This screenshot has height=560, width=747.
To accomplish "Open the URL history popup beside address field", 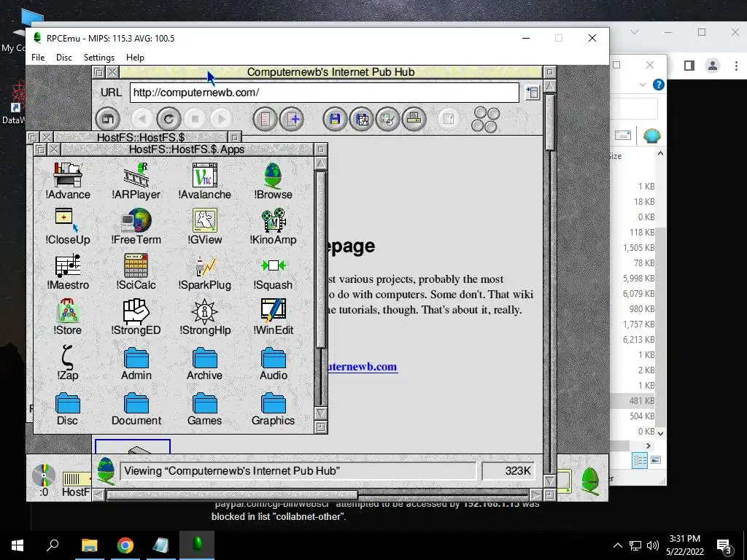I will click(532, 93).
